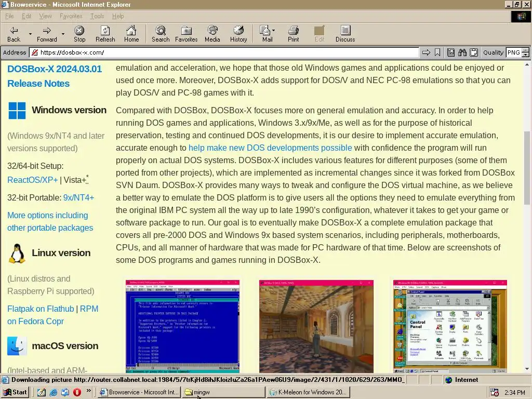Click the Linux penguin logo
Viewport: 532px width, 399px height.
point(17,254)
